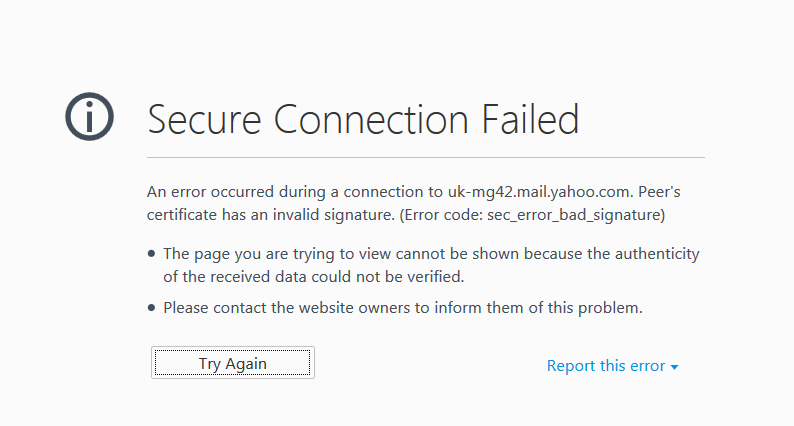The image size is (794, 426).
Task: Click the hostname uk-mg42.mail.yahoo.com
Action: 538,192
